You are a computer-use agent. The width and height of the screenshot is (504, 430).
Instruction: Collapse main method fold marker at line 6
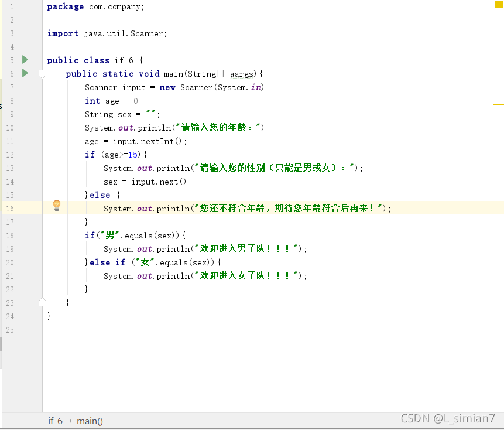[42, 74]
